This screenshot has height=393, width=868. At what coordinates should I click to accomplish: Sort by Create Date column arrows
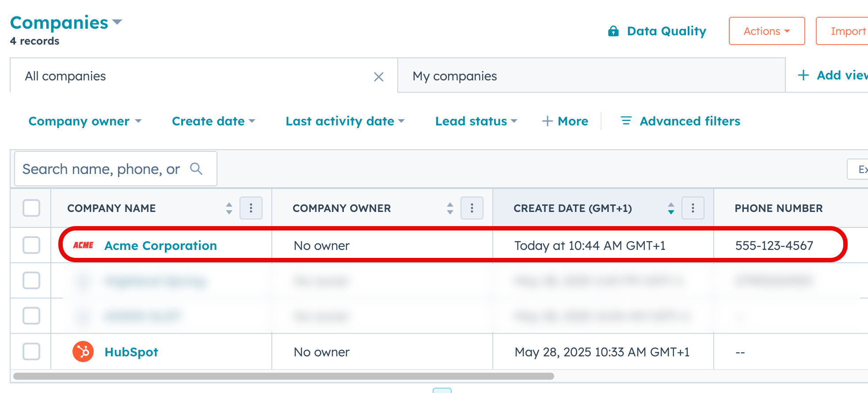[x=671, y=208]
